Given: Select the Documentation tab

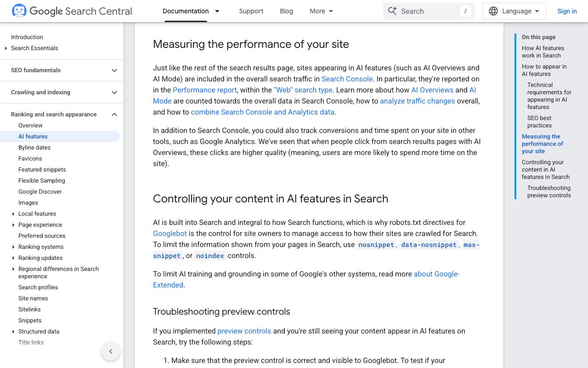Looking at the screenshot, I should [x=186, y=11].
